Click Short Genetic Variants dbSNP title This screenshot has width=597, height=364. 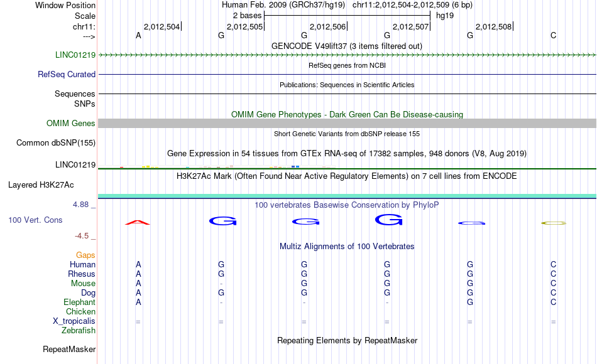(x=347, y=134)
